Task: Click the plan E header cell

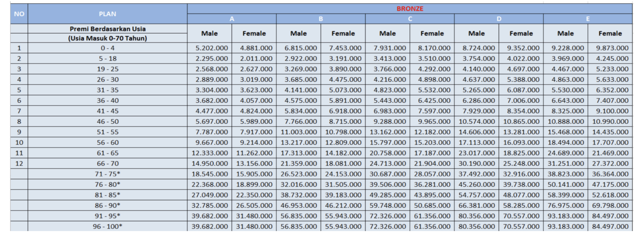Action: coord(588,19)
